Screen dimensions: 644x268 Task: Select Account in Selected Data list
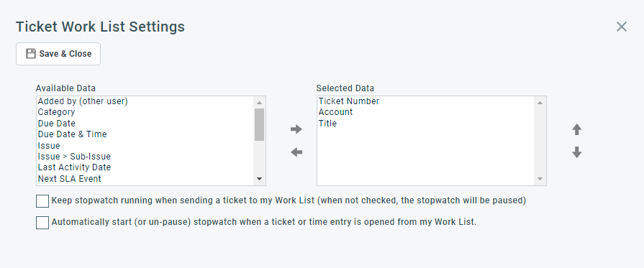426,112
